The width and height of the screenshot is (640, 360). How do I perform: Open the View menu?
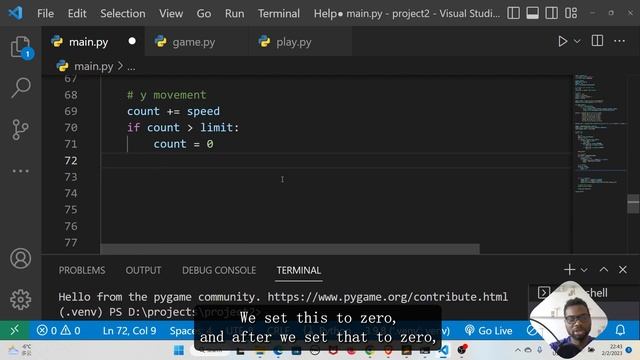171,13
